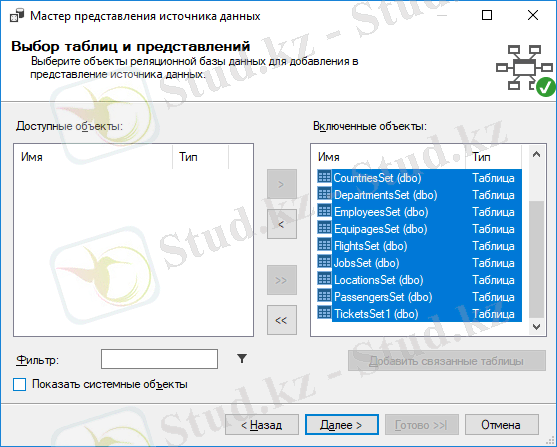Click the TicketsSet1 table icon
This screenshot has height=447, width=557.
coord(324,313)
